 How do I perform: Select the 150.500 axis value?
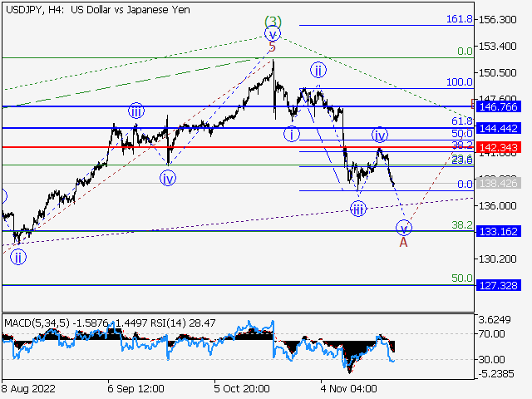pos(497,72)
